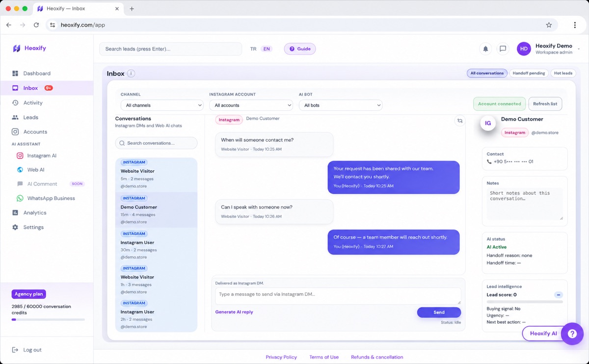Click the Agency plan badge
The width and height of the screenshot is (589, 364).
pyautogui.click(x=28, y=294)
